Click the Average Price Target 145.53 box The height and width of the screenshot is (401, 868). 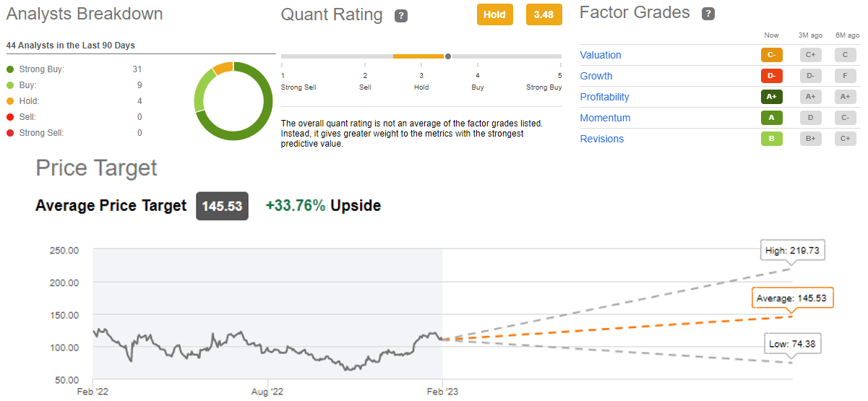click(222, 206)
